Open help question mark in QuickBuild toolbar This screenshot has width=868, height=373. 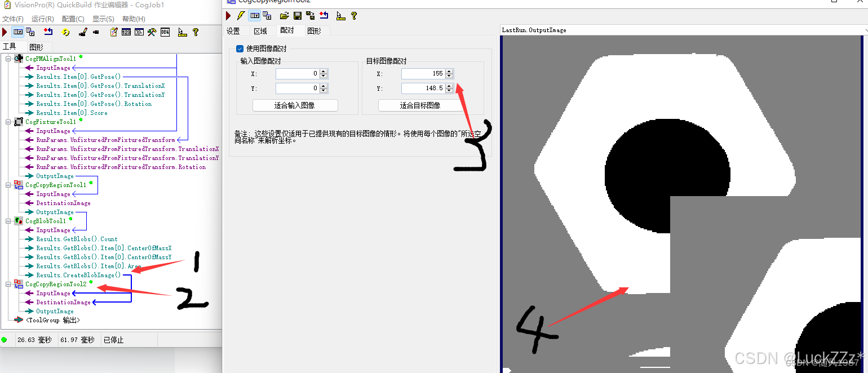(196, 32)
